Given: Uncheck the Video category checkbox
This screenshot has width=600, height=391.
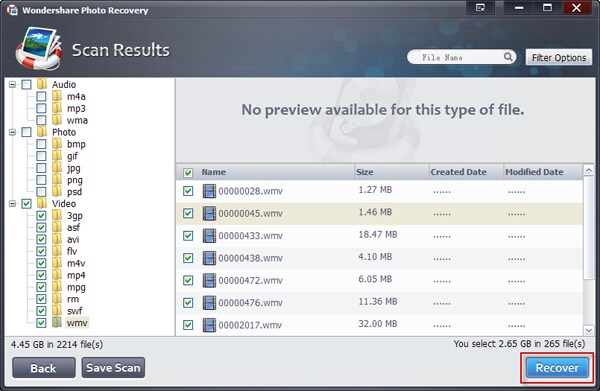Looking at the screenshot, I should tap(26, 204).
